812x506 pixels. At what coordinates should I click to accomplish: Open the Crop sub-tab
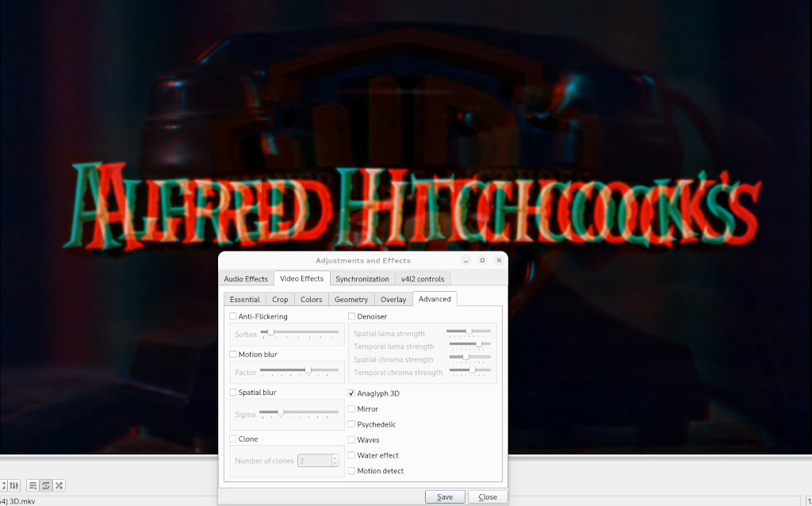280,299
